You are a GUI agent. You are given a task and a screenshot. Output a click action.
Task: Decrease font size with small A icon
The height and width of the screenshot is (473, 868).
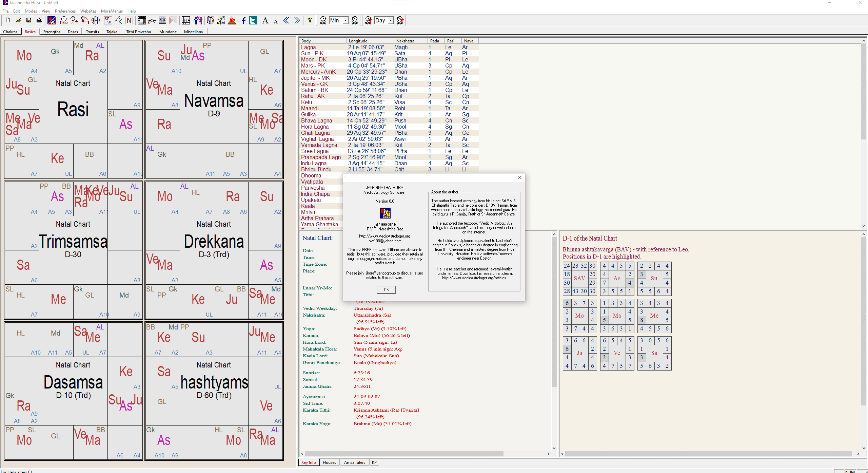pos(276,21)
